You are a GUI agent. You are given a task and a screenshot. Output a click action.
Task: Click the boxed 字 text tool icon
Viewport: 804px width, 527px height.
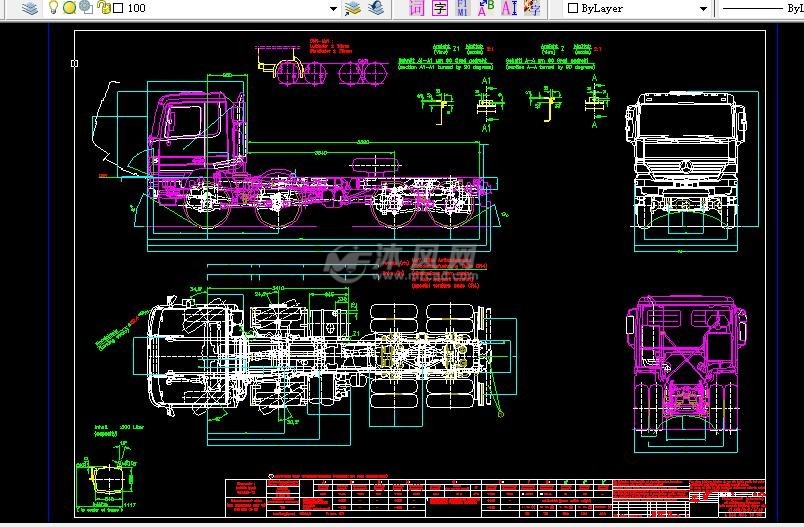[440, 8]
